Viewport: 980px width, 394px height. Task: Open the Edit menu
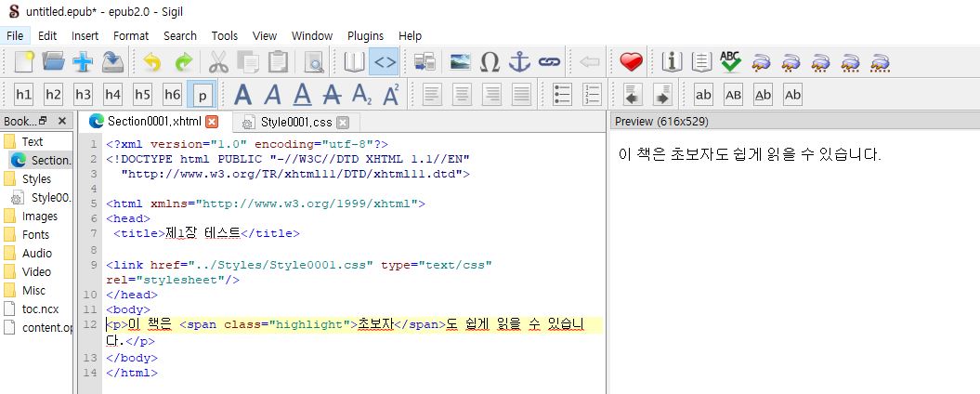point(47,35)
